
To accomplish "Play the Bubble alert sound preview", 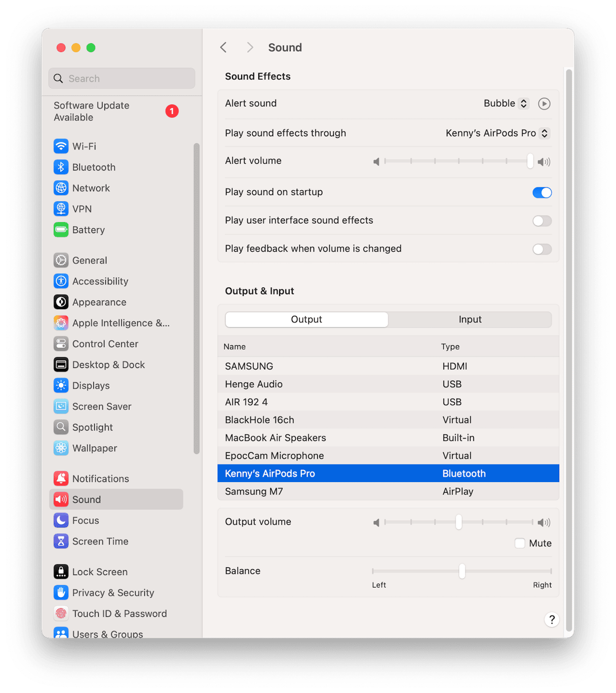I will click(544, 103).
